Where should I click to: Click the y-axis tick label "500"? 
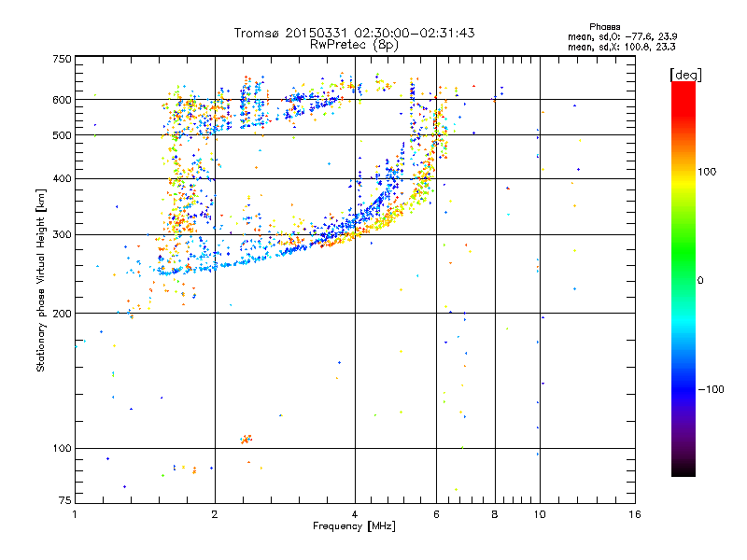click(62, 135)
